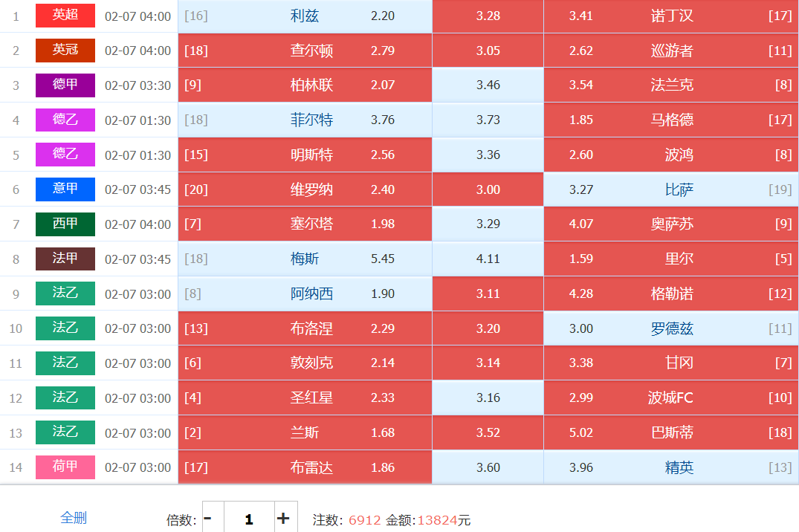
Task: Deselect 兰斯 home win odds 1.68
Action: click(x=305, y=432)
